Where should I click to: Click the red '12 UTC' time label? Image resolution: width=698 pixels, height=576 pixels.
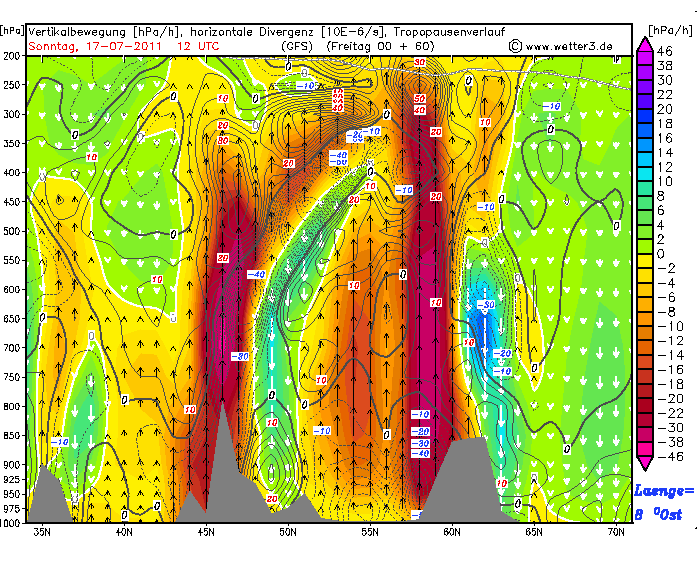click(198, 46)
